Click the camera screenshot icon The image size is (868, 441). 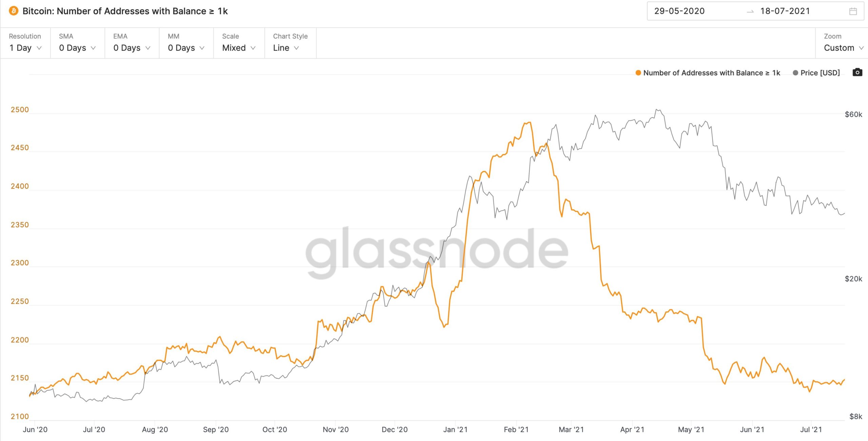(857, 72)
